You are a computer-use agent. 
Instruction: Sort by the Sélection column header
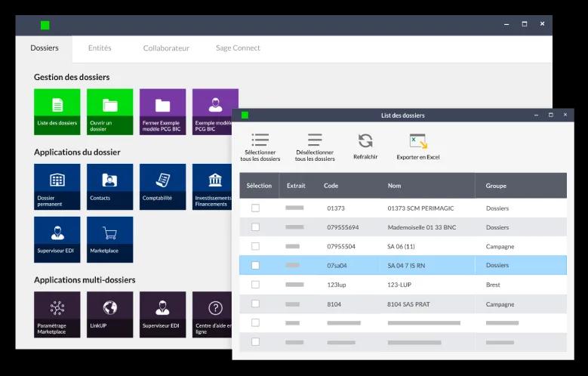click(259, 186)
